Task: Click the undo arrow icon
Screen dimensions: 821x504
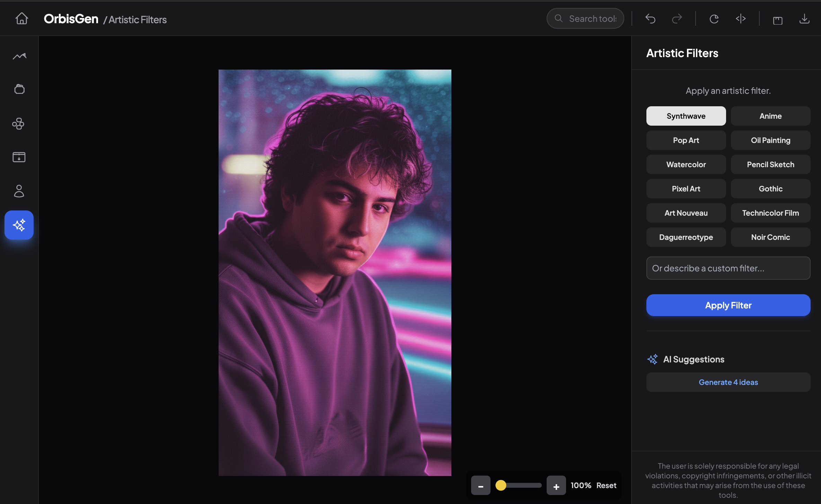Action: pyautogui.click(x=650, y=19)
